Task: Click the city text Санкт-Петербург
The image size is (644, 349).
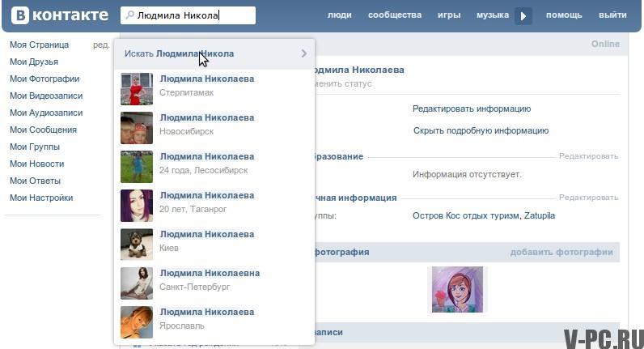Action: (195, 287)
